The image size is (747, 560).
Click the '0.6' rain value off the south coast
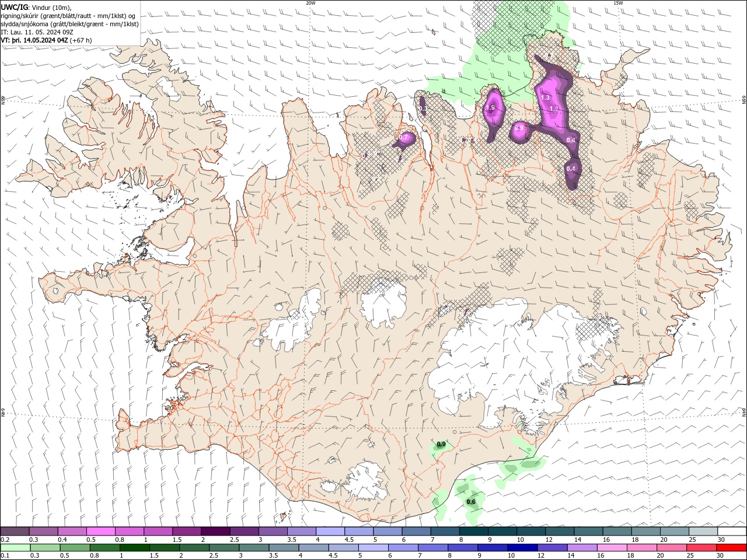click(471, 502)
